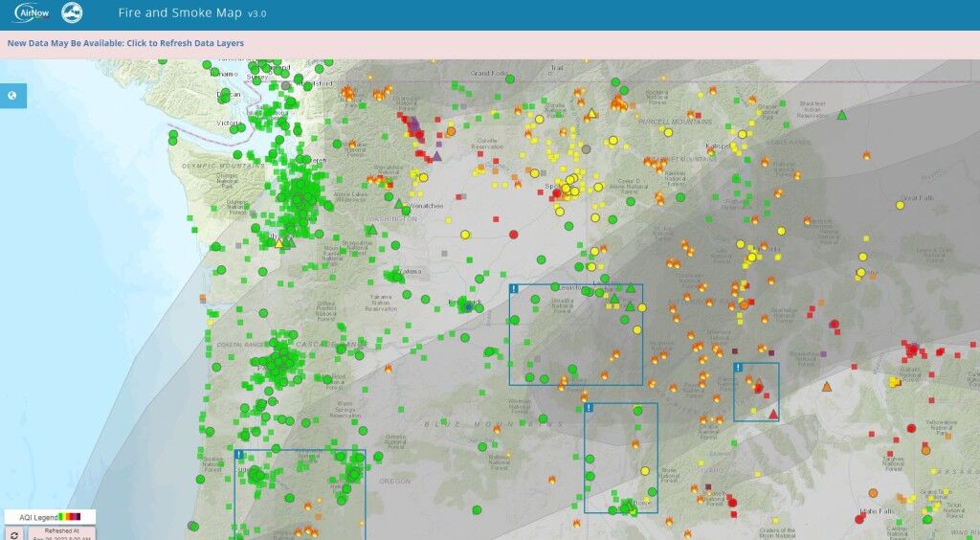980x540 pixels.
Task: Select the lone fire icon in Blue Mountains
Action: click(497, 429)
